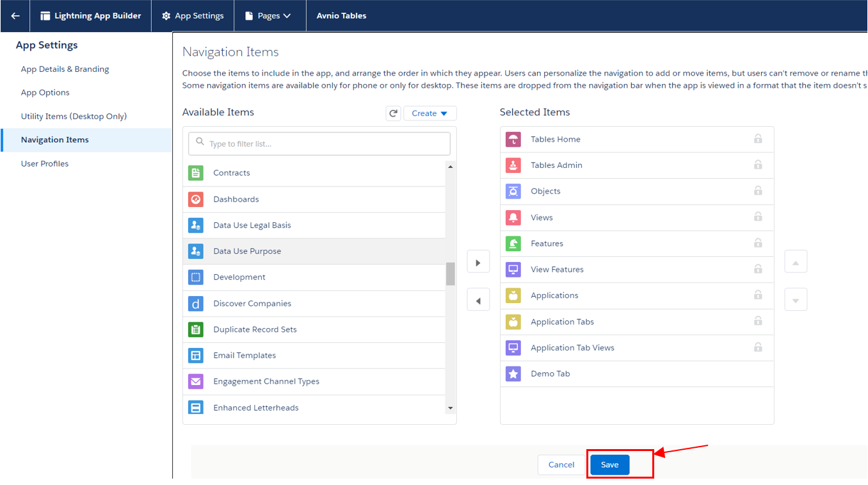868x485 pixels.
Task: Select User Profiles in sidebar
Action: point(45,164)
